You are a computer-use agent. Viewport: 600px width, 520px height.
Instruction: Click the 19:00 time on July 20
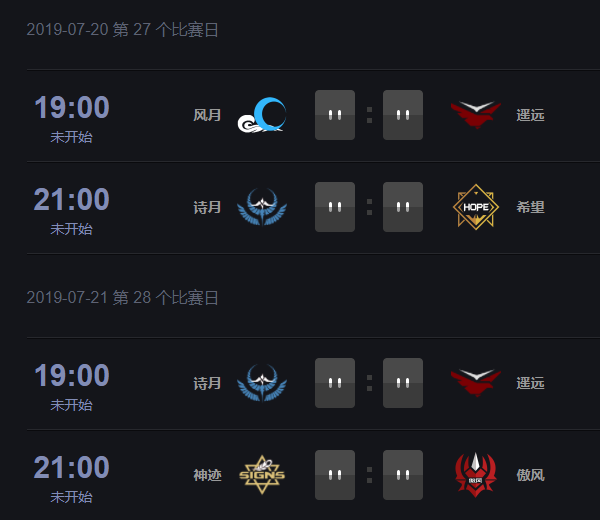coord(72,107)
